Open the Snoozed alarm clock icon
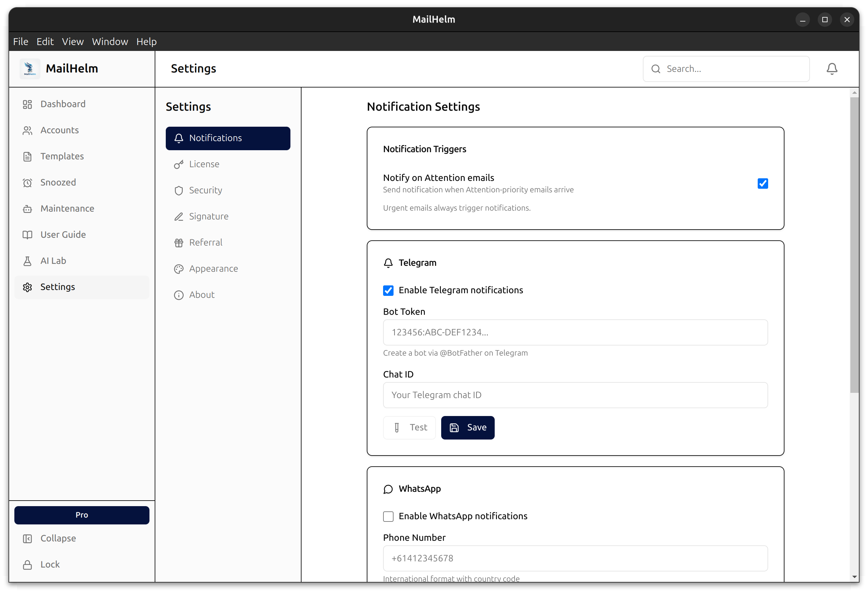The height and width of the screenshot is (593, 868). [27, 183]
